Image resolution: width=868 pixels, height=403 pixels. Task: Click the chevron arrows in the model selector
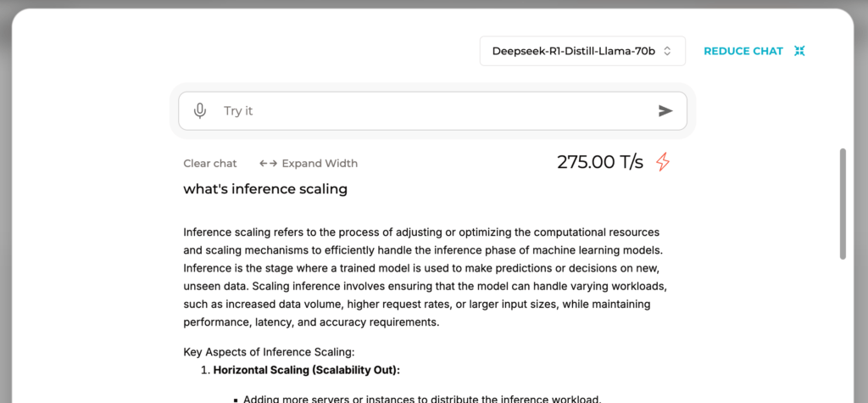point(667,51)
